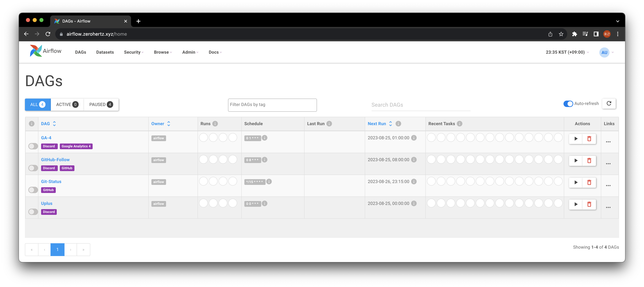Trigger the Uplus DAG play icon
644x287 pixels.
576,204
